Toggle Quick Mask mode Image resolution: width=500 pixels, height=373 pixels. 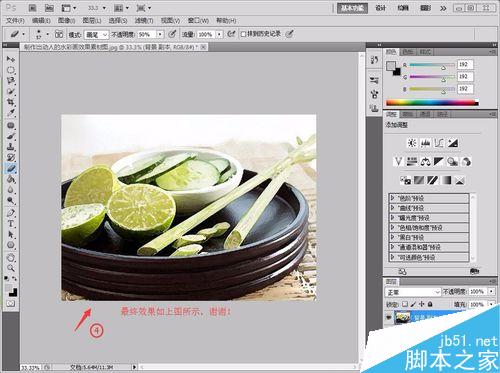pyautogui.click(x=11, y=304)
